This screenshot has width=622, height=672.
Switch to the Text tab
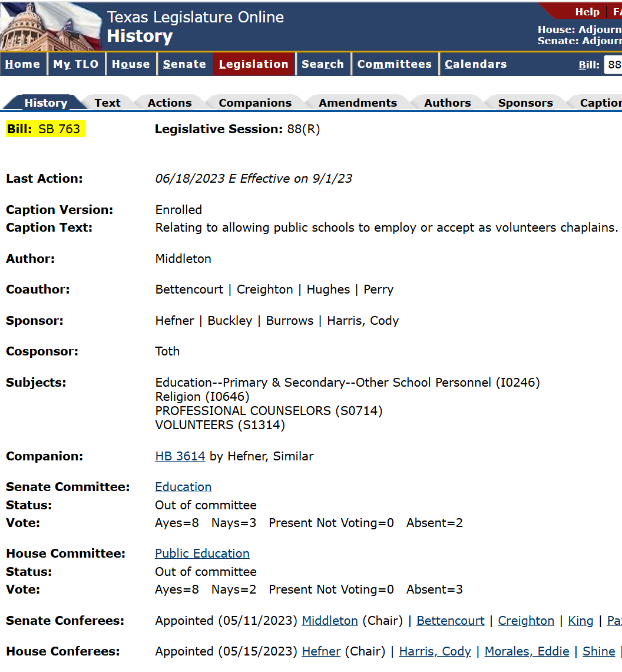108,103
